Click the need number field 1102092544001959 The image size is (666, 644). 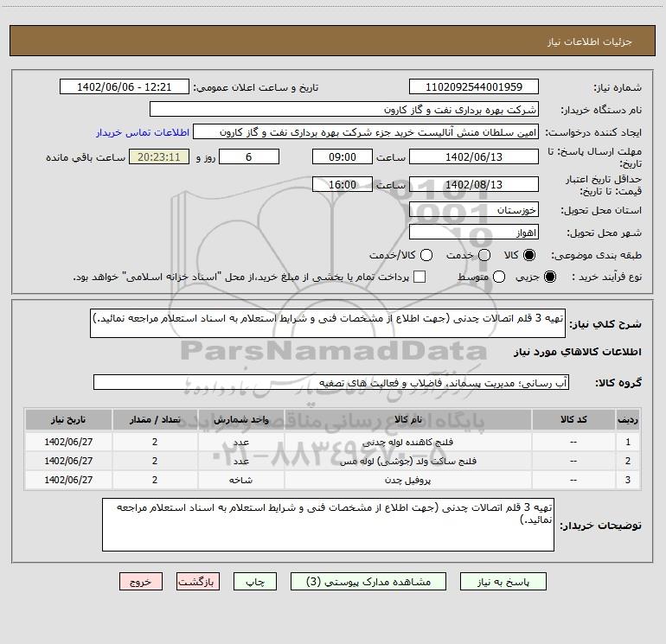pyautogui.click(x=474, y=87)
